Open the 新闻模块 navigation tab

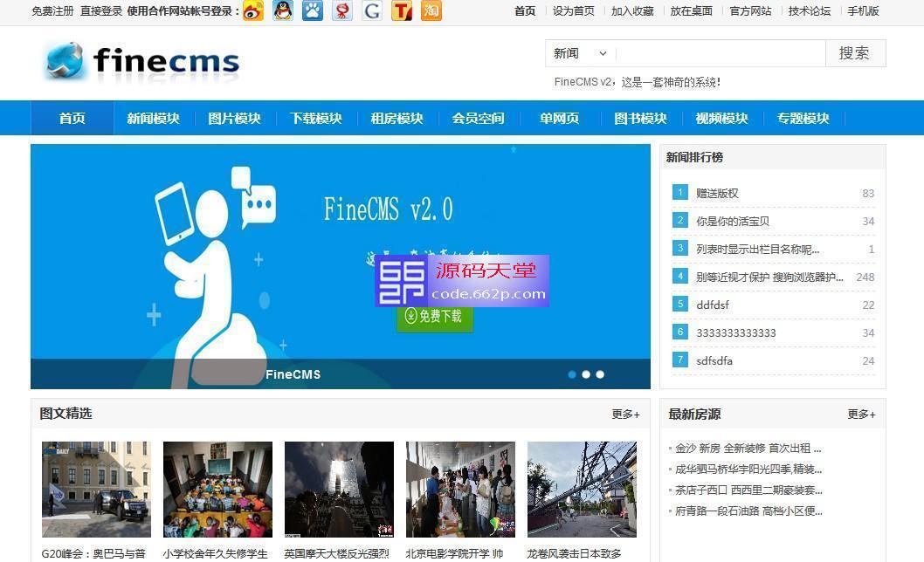click(153, 119)
